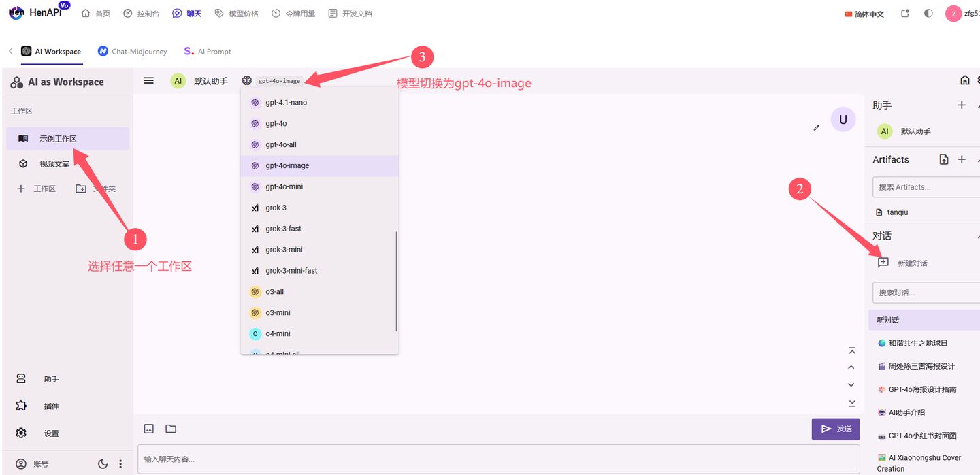The height and width of the screenshot is (475, 980).
Task: Choose gpt-4o-all from the model list
Action: pyautogui.click(x=319, y=145)
